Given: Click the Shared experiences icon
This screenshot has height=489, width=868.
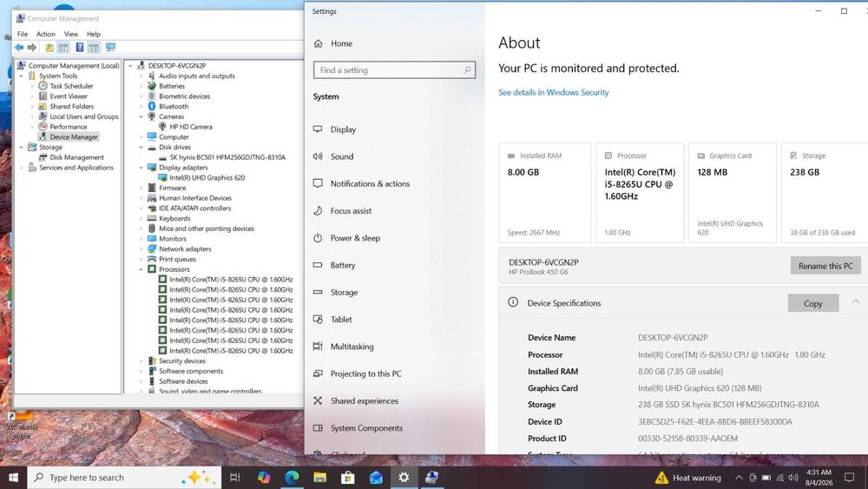Looking at the screenshot, I should tap(318, 400).
